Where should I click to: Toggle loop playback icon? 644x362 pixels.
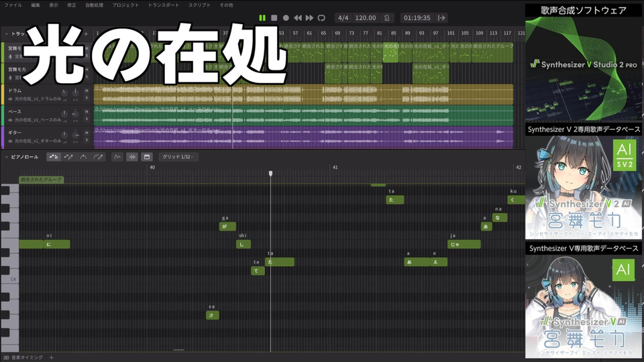click(x=321, y=17)
